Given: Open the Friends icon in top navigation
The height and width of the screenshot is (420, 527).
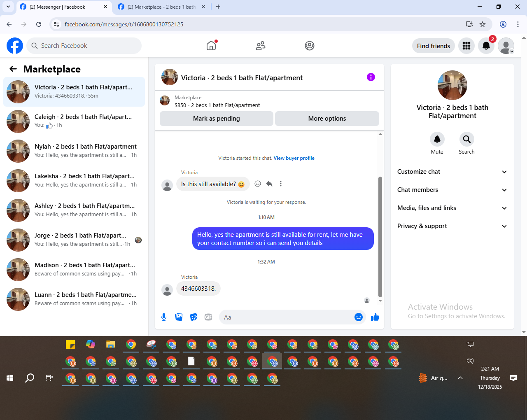Looking at the screenshot, I should tap(260, 46).
